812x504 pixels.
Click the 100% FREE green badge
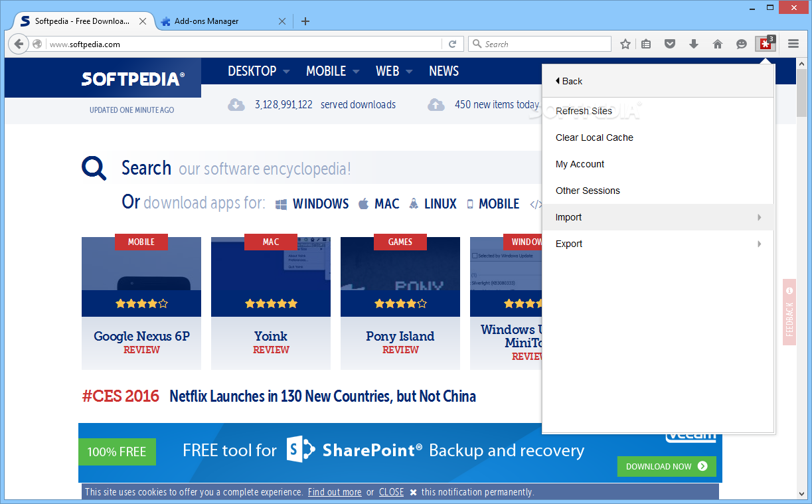(117, 452)
